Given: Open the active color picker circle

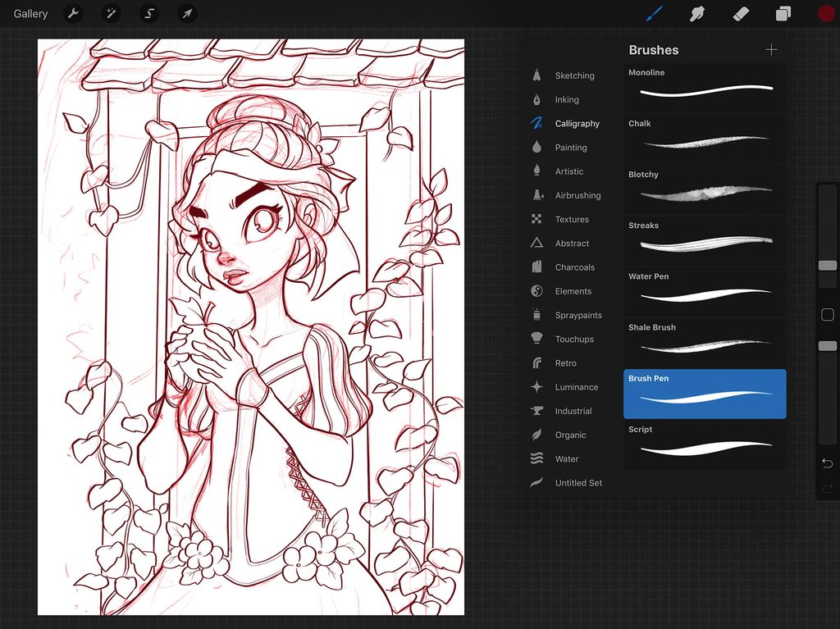Looking at the screenshot, I should [x=825, y=13].
